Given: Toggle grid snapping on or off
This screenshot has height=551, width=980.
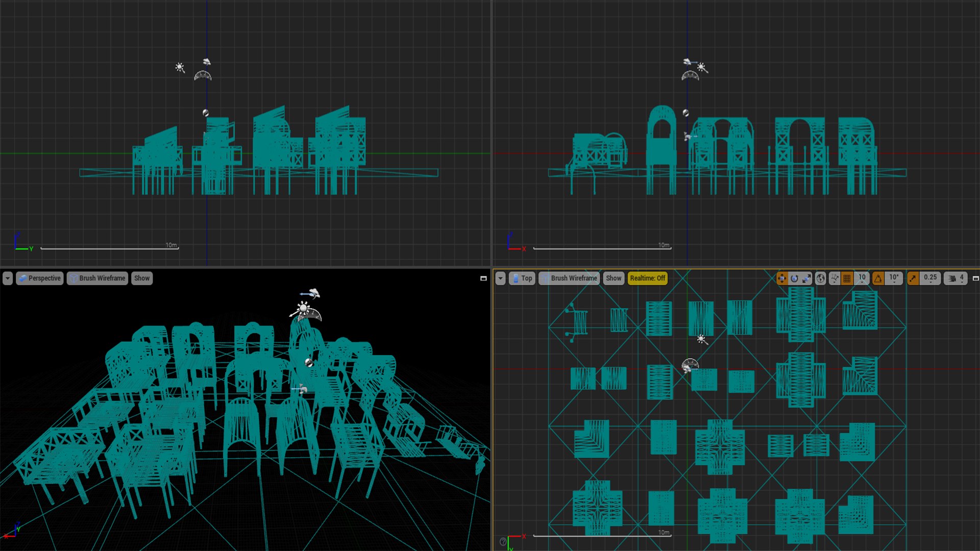Looking at the screenshot, I should coord(847,278).
